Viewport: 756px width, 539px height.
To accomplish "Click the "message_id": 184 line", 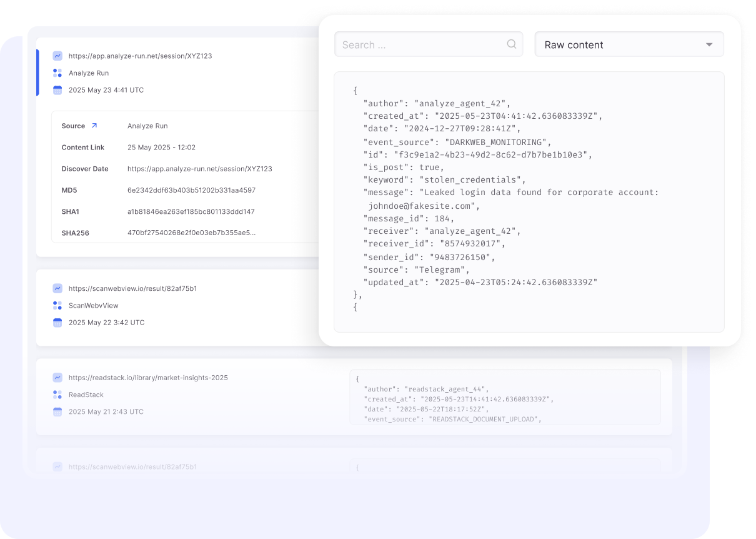I will coord(409,219).
